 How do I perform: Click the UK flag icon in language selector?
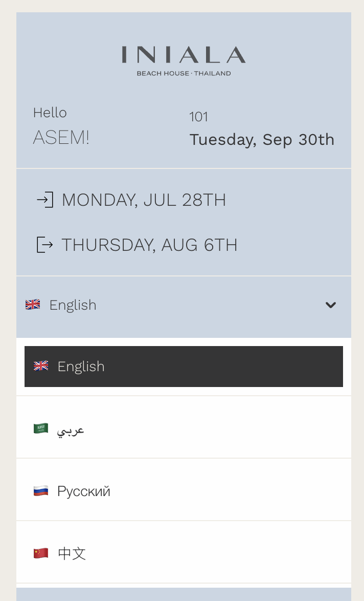pos(33,305)
